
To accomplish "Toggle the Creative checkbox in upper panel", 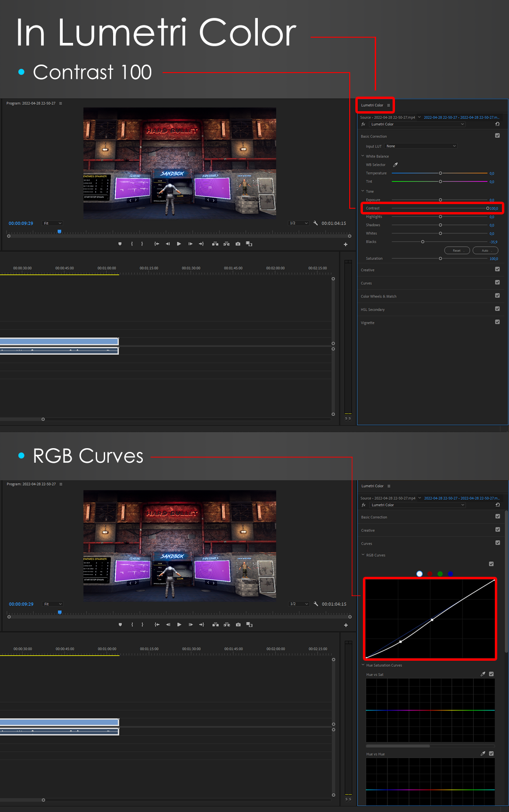I will 497,269.
